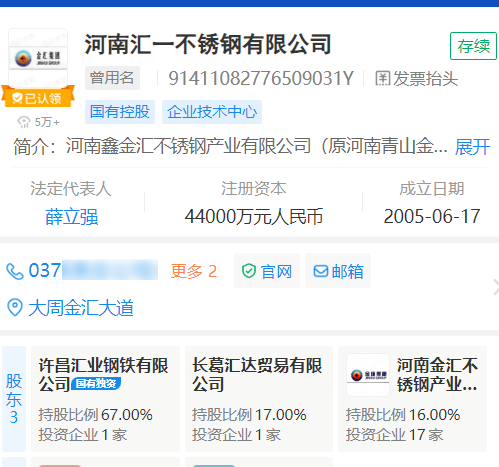Show more phone numbers via 更多 2
This screenshot has width=499, height=467.
(194, 271)
